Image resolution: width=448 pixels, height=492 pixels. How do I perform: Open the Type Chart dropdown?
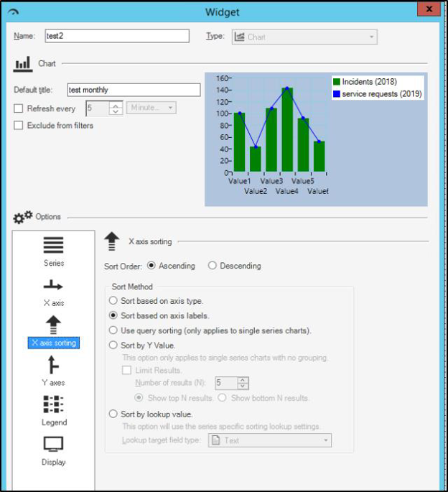[x=304, y=37]
